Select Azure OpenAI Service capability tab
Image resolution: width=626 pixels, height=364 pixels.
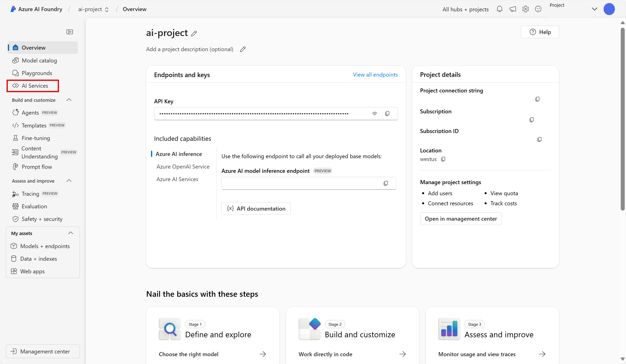(x=183, y=167)
